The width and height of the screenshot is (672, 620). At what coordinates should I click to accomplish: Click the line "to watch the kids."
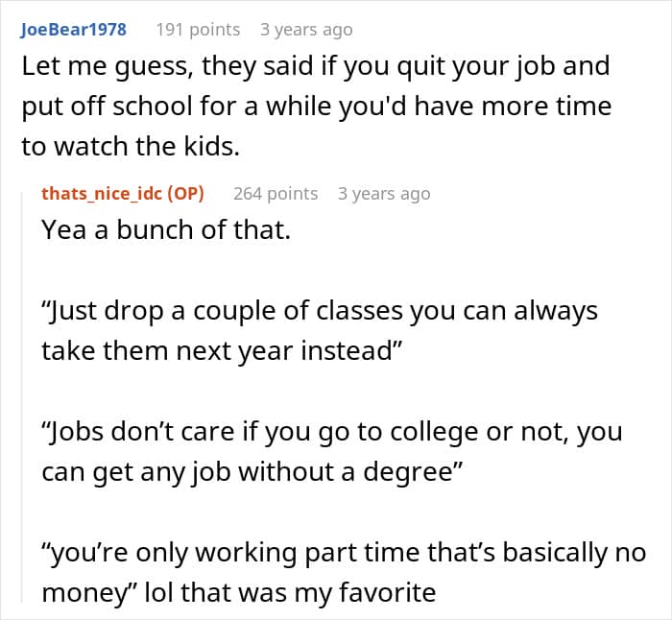click(131, 147)
